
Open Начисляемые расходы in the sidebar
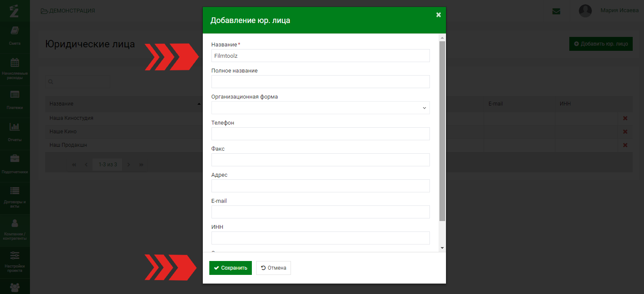(x=15, y=69)
